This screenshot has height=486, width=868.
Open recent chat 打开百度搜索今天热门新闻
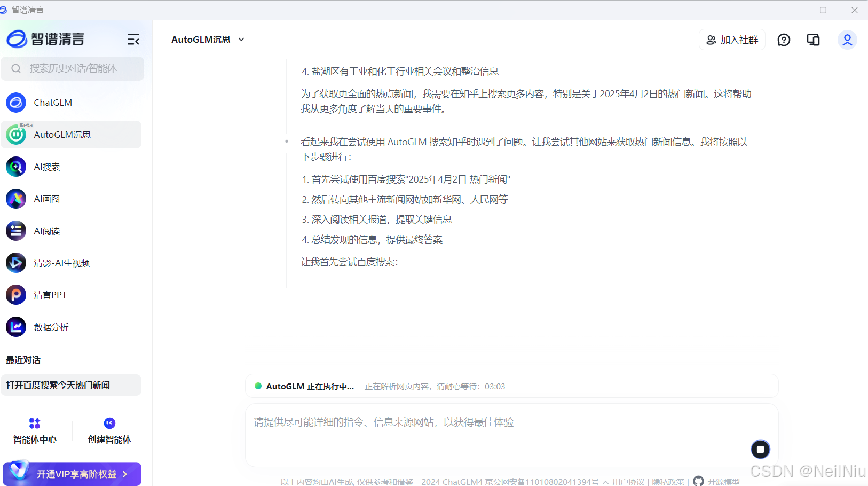(71, 385)
